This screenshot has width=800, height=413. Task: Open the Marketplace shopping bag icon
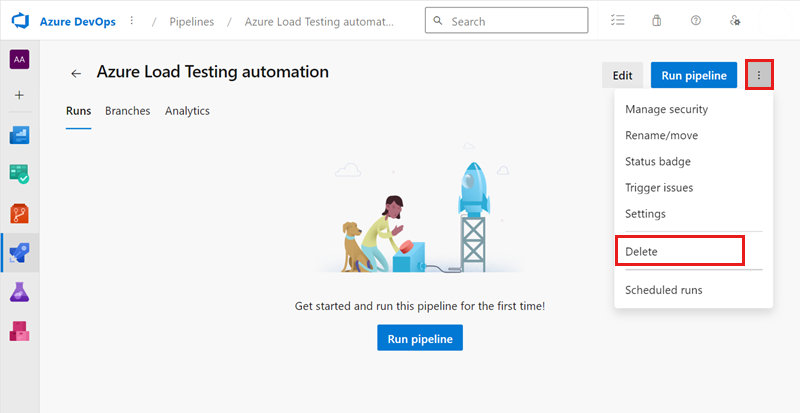pos(657,20)
